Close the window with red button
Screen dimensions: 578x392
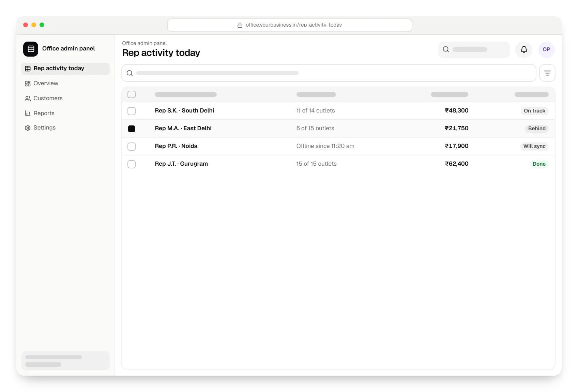[x=26, y=25]
